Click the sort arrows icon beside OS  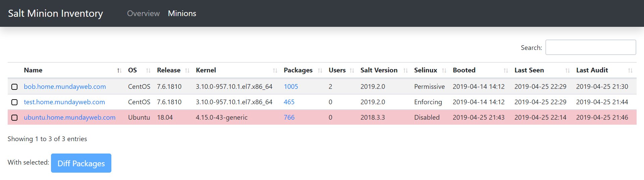pyautogui.click(x=148, y=70)
